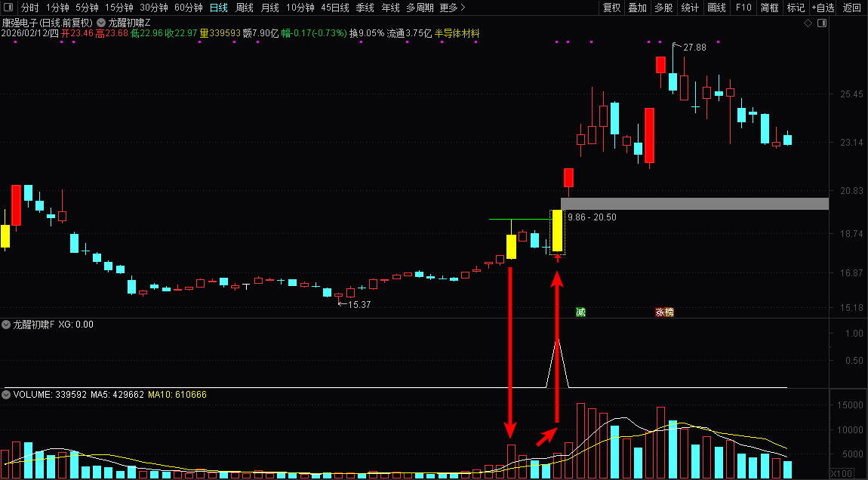Activate the 画线 drawing tool

(717, 8)
